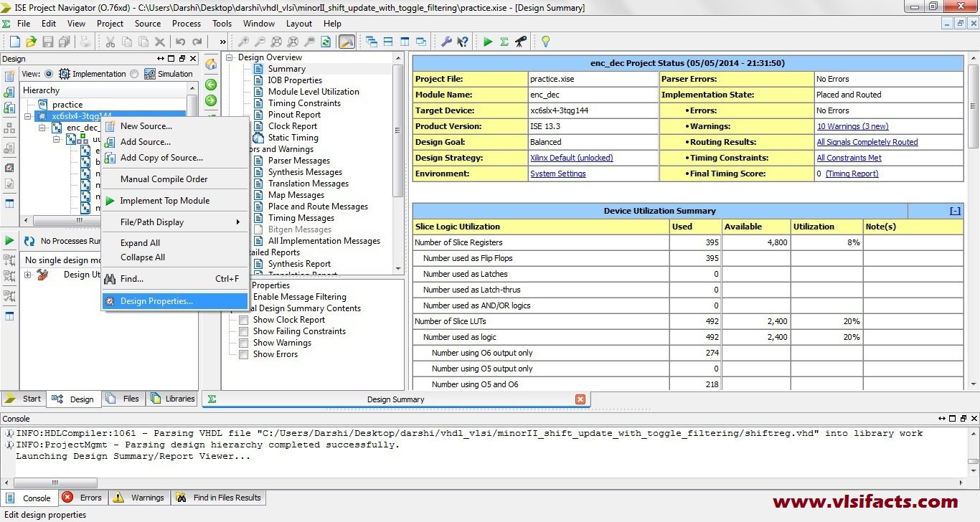The width and height of the screenshot is (980, 522).
Task: Choose Design Properties from the context menu
Action: [x=156, y=301]
